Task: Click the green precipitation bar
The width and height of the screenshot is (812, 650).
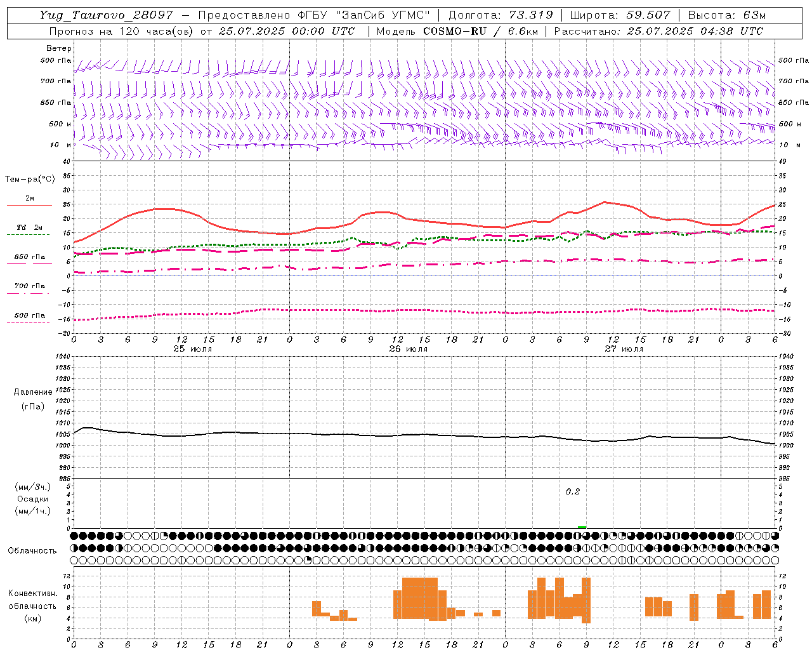Action: tap(582, 527)
